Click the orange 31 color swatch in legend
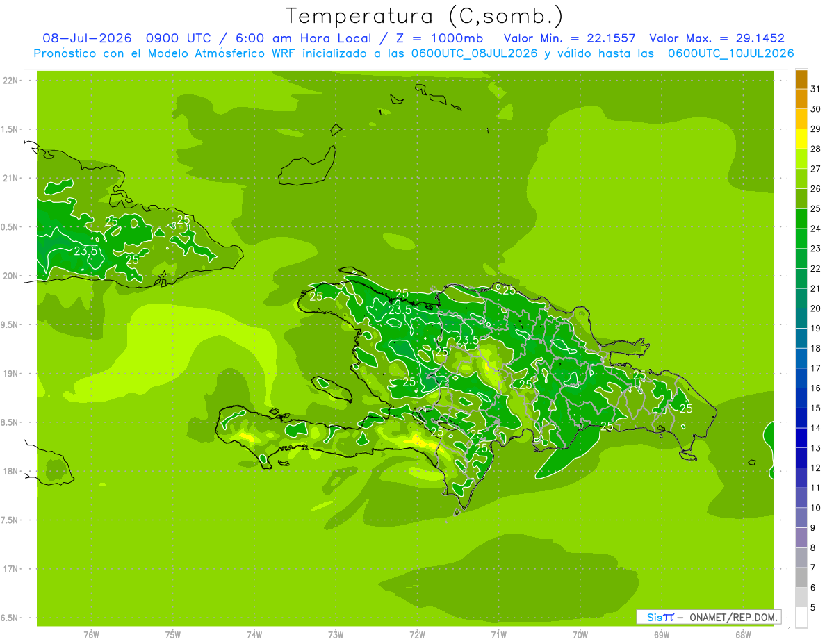Viewport: 834px width, 644px height. pyautogui.click(x=801, y=80)
